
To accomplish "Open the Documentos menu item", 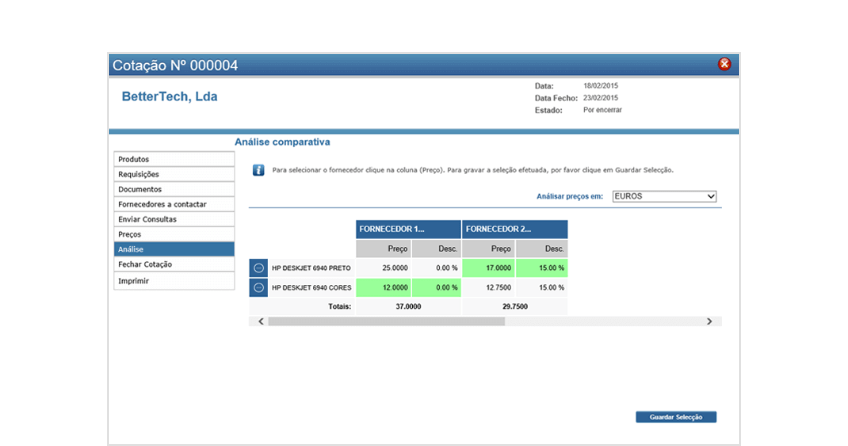I will [174, 189].
